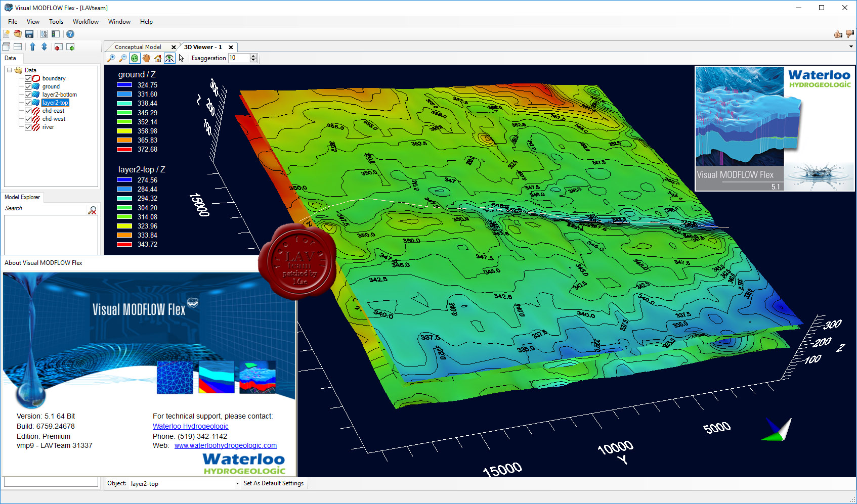This screenshot has height=504, width=857.
Task: Click the tile windows horizontally icon
Action: coord(18,47)
